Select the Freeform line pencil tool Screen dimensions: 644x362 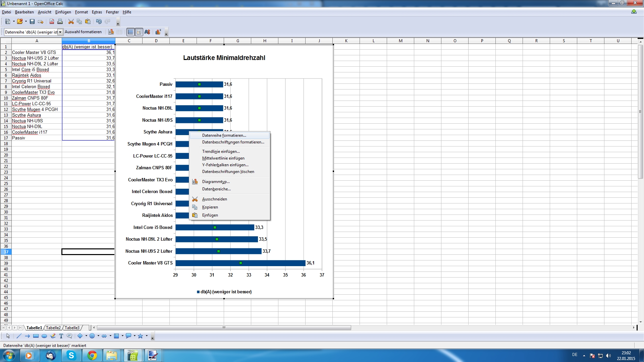coord(53,336)
